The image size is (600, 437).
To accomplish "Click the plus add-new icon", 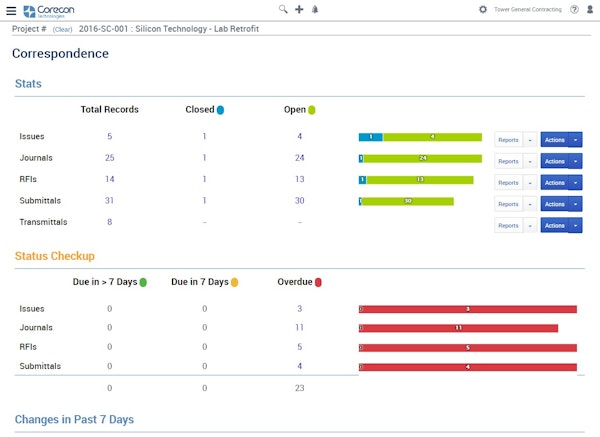I will click(299, 9).
